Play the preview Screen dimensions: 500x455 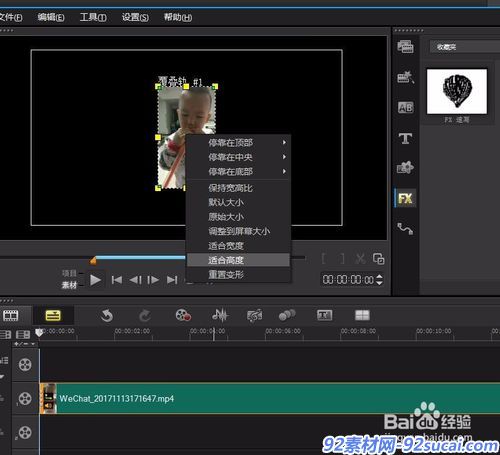(x=95, y=280)
